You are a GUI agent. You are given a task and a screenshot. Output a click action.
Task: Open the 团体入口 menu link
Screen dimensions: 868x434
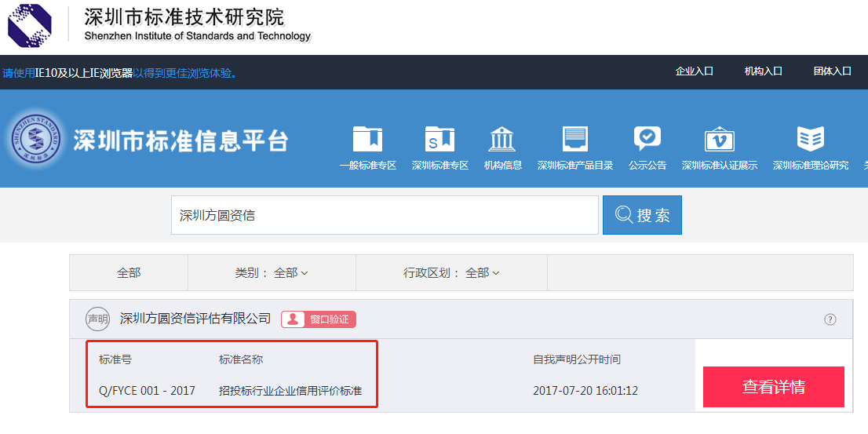[832, 71]
